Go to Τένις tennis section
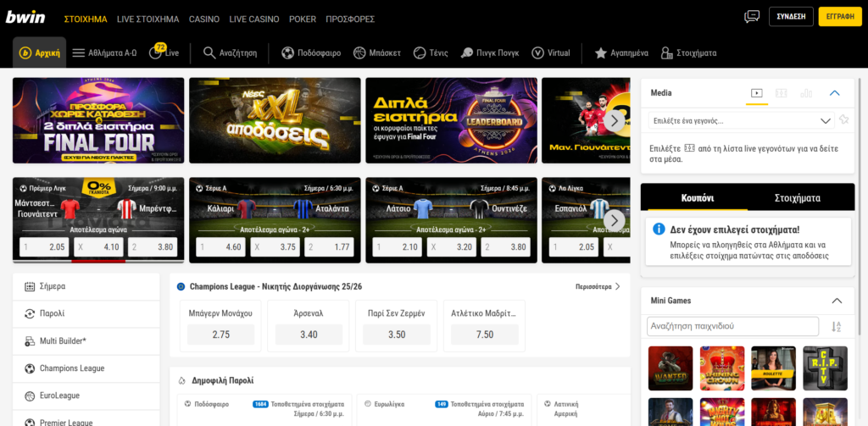Image resolution: width=868 pixels, height=426 pixels. pos(431,53)
